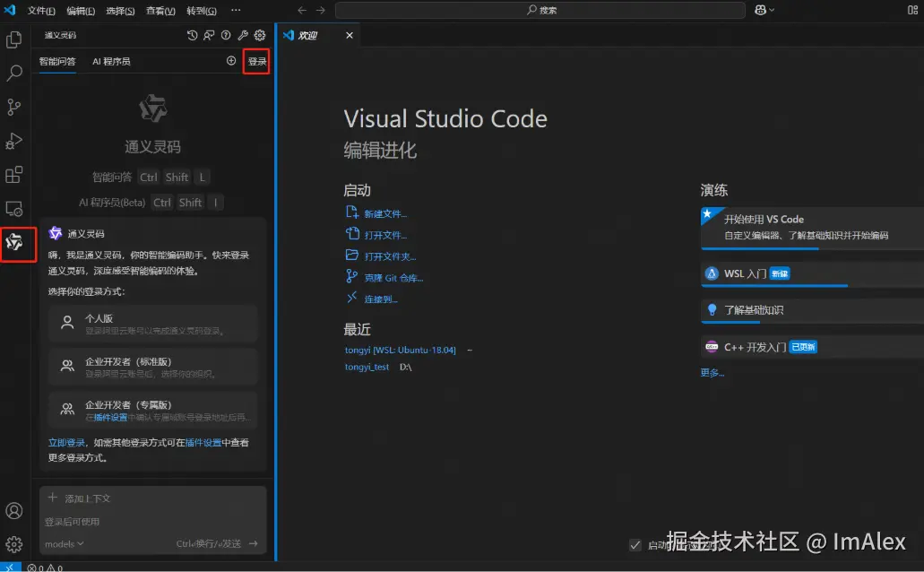Switch to the AI 程序员 tab
The height and width of the screenshot is (572, 924).
(x=111, y=61)
